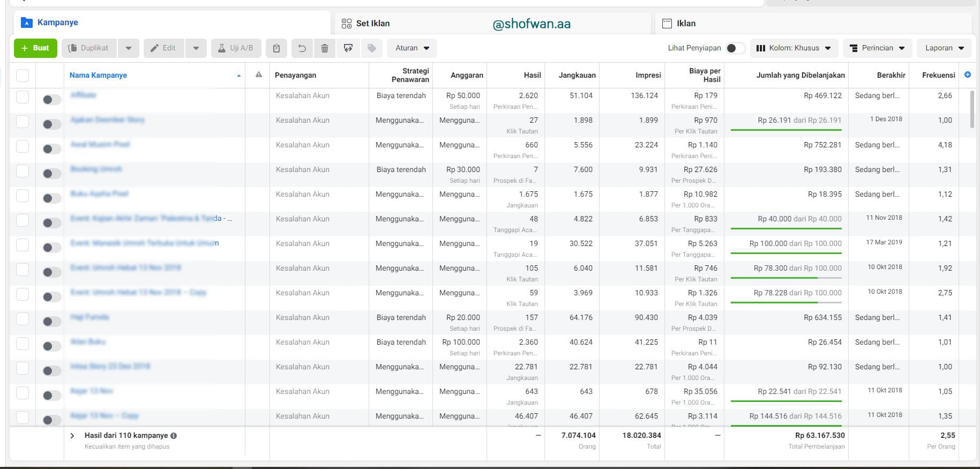The height and width of the screenshot is (469, 980).
Task: Click the green Buat button
Action: click(35, 48)
